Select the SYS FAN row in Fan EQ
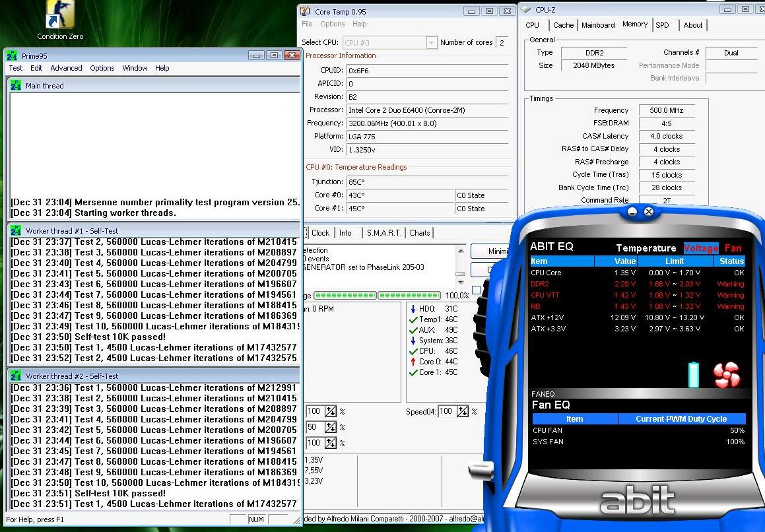This screenshot has width=765, height=532. pyautogui.click(x=638, y=442)
